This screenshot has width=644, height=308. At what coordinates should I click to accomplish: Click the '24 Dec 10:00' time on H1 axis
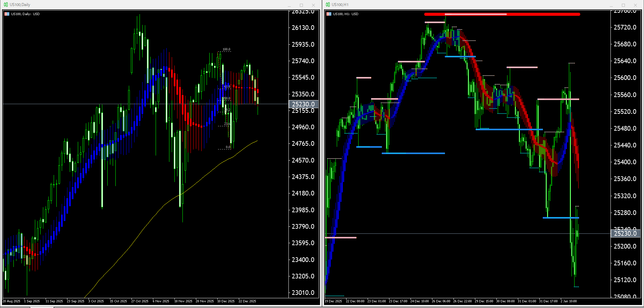tap(420, 301)
